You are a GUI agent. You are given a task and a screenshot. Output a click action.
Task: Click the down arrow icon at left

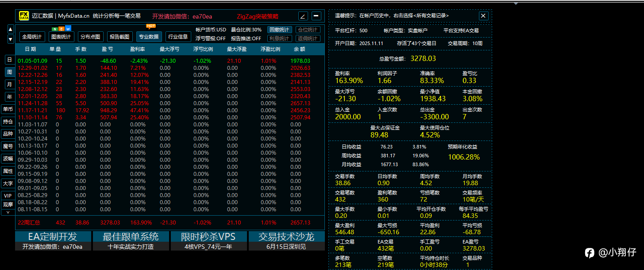[x=11, y=39]
